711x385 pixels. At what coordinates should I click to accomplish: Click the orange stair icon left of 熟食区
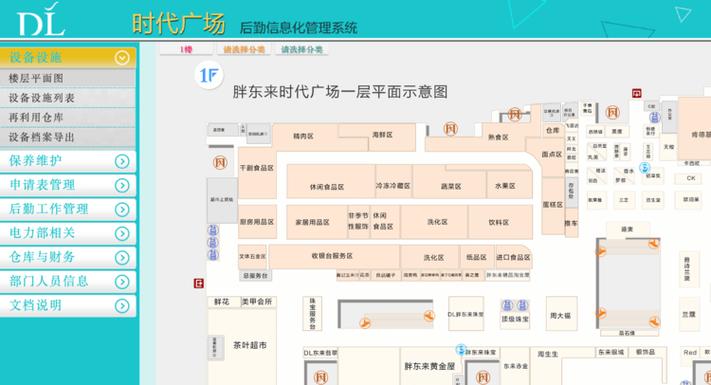[x=450, y=129]
